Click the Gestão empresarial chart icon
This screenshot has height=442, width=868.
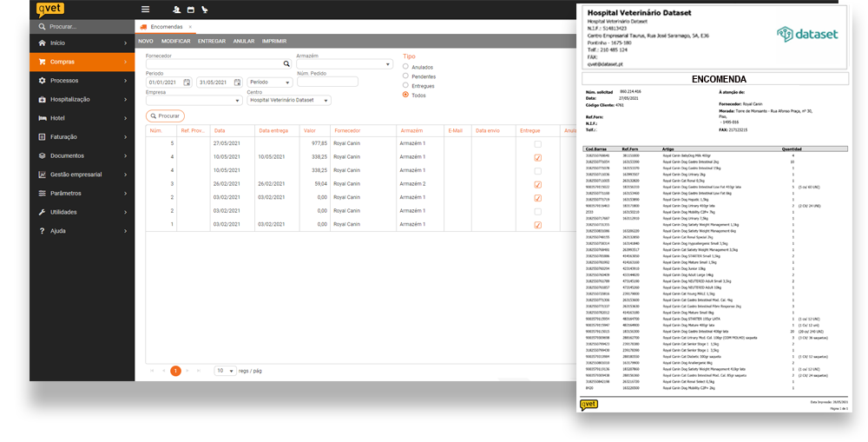pos(42,175)
